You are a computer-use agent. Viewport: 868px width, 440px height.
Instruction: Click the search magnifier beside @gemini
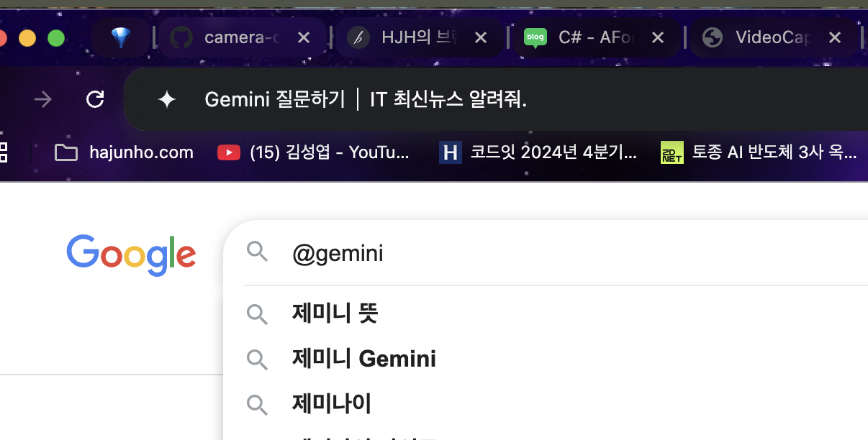tap(257, 252)
